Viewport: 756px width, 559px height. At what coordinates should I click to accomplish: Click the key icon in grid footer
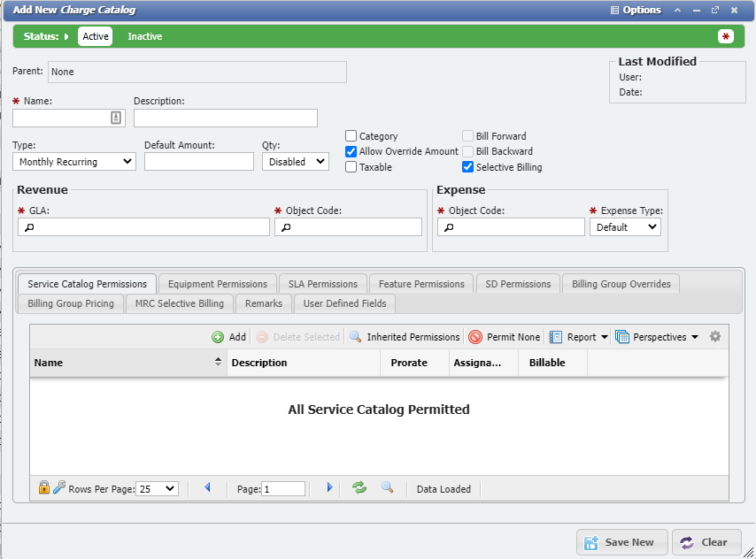58,487
